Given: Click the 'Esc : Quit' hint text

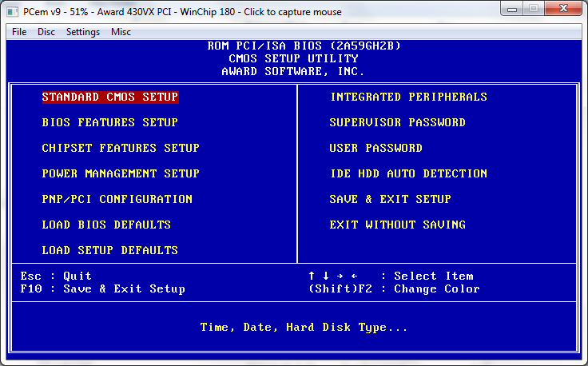Looking at the screenshot, I should (56, 276).
